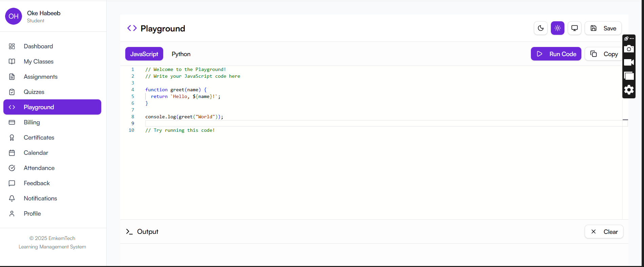Save the playground code

[x=603, y=28]
